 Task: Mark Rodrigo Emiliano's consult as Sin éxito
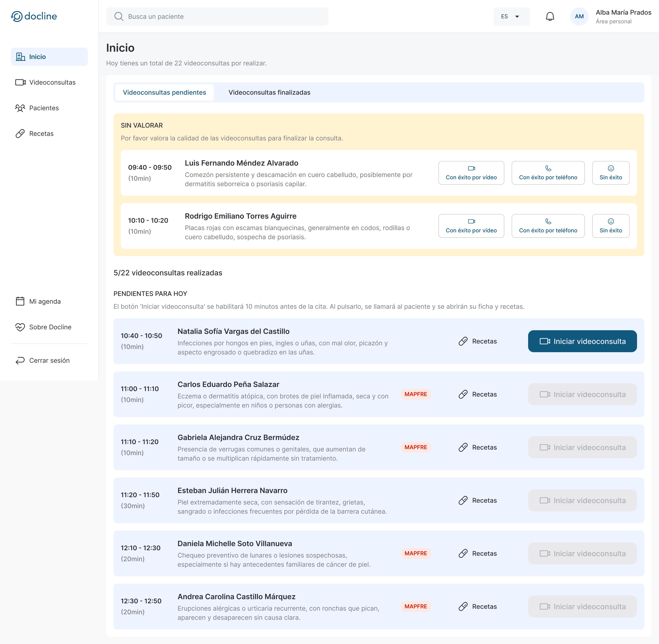pyautogui.click(x=610, y=226)
